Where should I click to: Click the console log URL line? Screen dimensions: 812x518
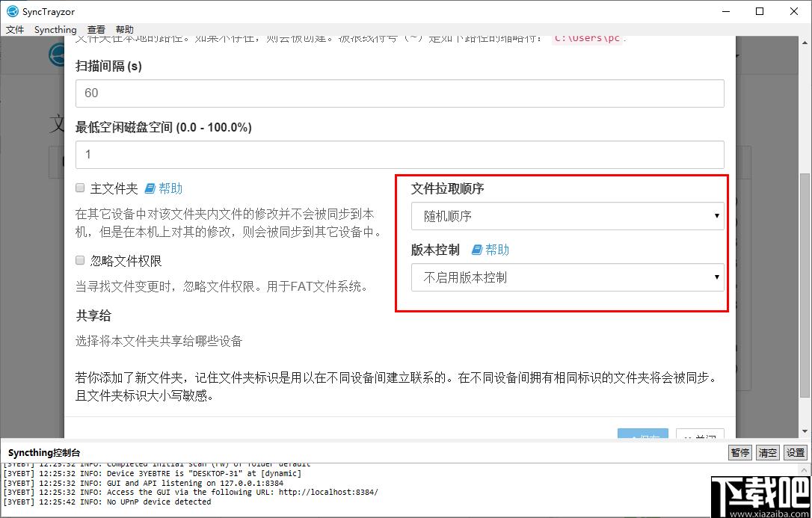191,492
